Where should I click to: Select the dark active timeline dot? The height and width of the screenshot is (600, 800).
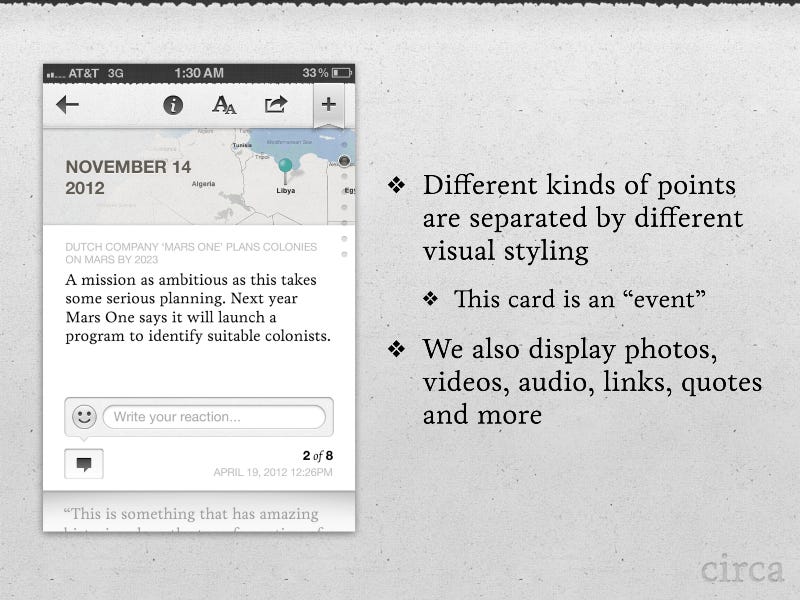click(x=344, y=161)
